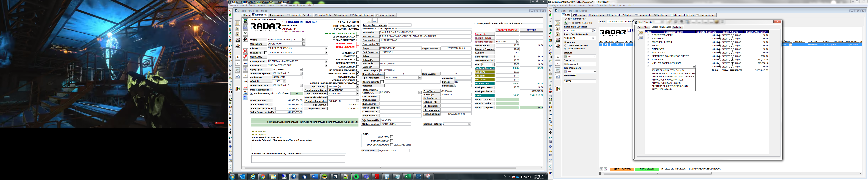Switch to Datos Check tab
Image resolution: width=868 pixels, height=180 pixels.
click(x=643, y=27)
